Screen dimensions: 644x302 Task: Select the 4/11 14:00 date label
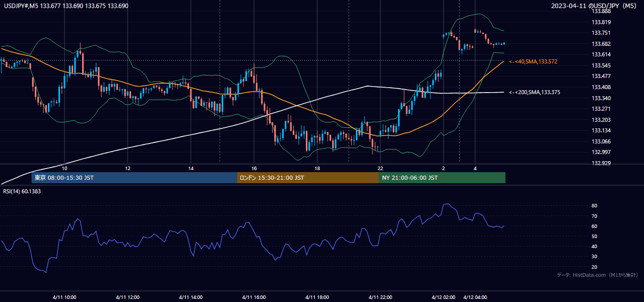pos(191,297)
